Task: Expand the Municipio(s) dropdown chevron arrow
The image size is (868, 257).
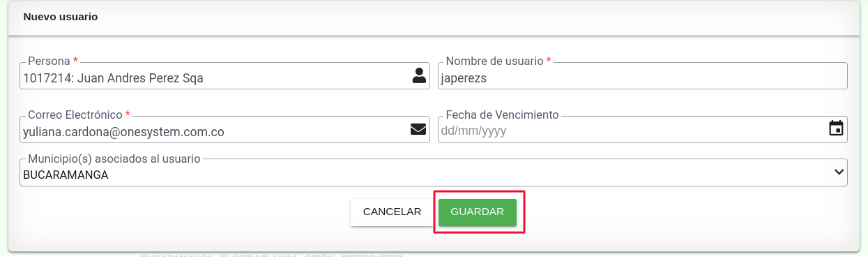Action: point(839,172)
